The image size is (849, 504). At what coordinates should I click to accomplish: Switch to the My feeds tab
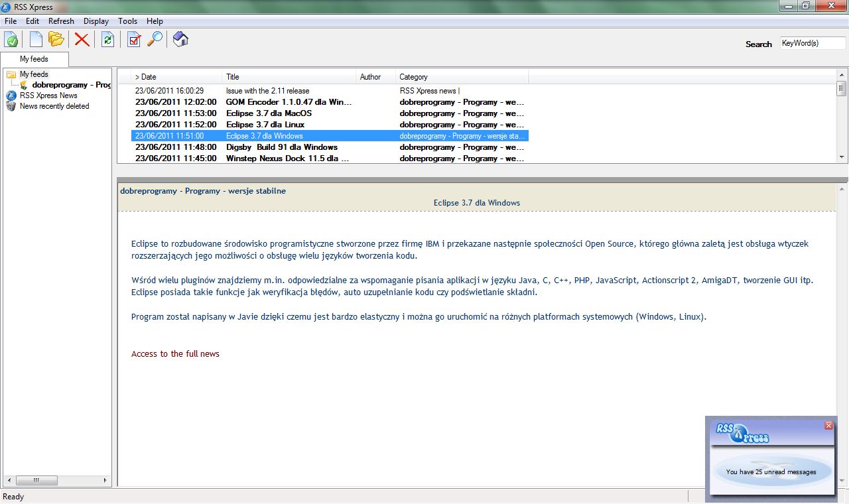34,59
